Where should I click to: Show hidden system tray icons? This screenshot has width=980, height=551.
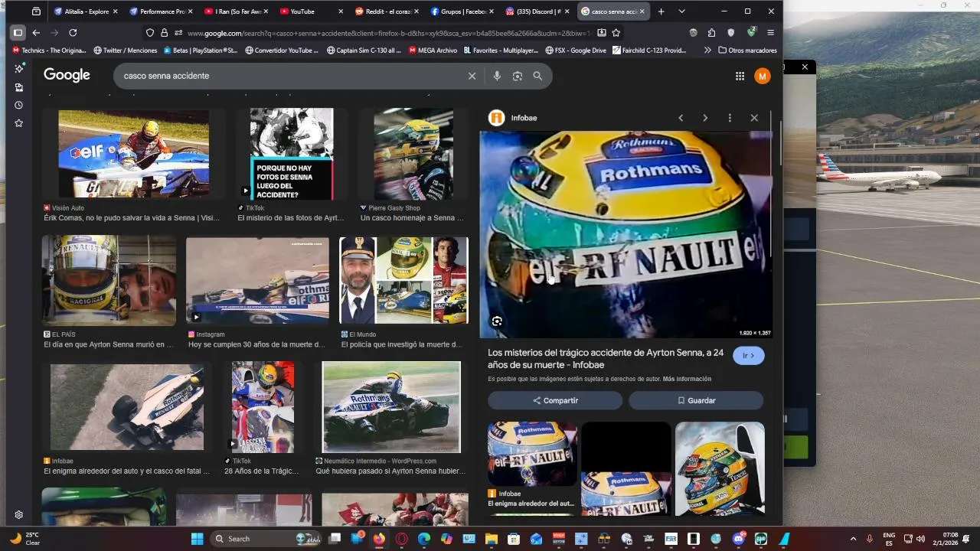click(x=853, y=539)
